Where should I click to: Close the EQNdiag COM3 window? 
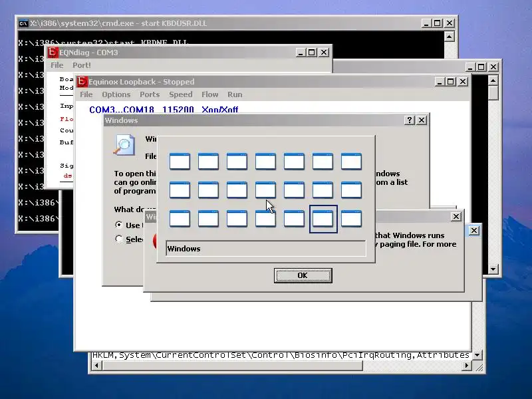pos(324,53)
